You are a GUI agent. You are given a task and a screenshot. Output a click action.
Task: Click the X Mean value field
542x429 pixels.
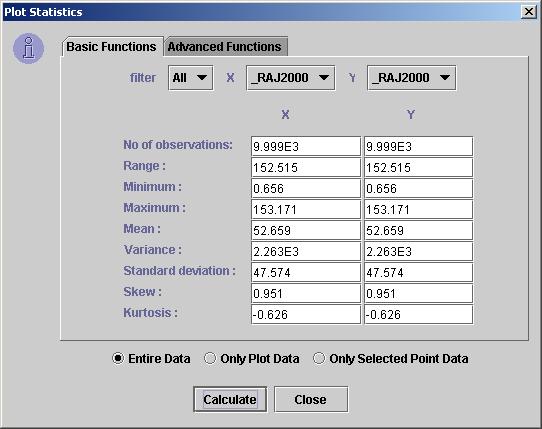point(306,230)
